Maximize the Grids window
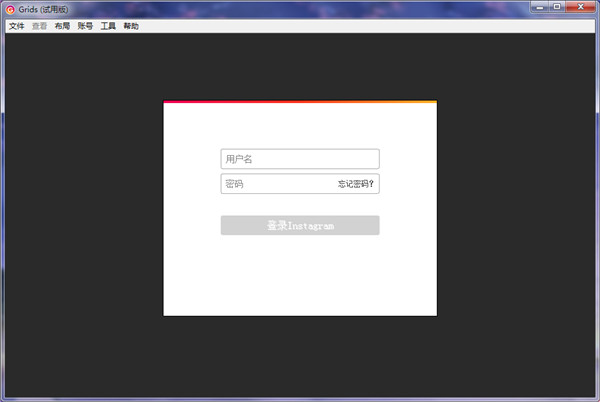The width and height of the screenshot is (600, 402). click(557, 7)
